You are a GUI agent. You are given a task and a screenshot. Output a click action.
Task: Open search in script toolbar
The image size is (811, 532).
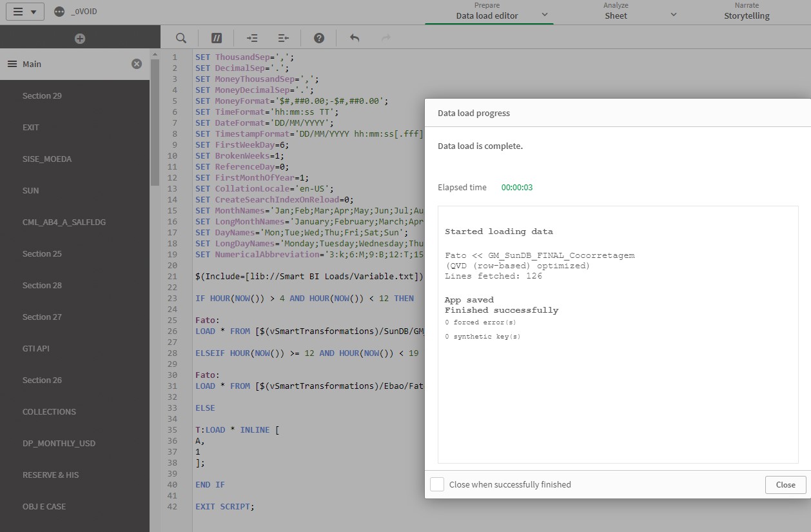click(181, 38)
